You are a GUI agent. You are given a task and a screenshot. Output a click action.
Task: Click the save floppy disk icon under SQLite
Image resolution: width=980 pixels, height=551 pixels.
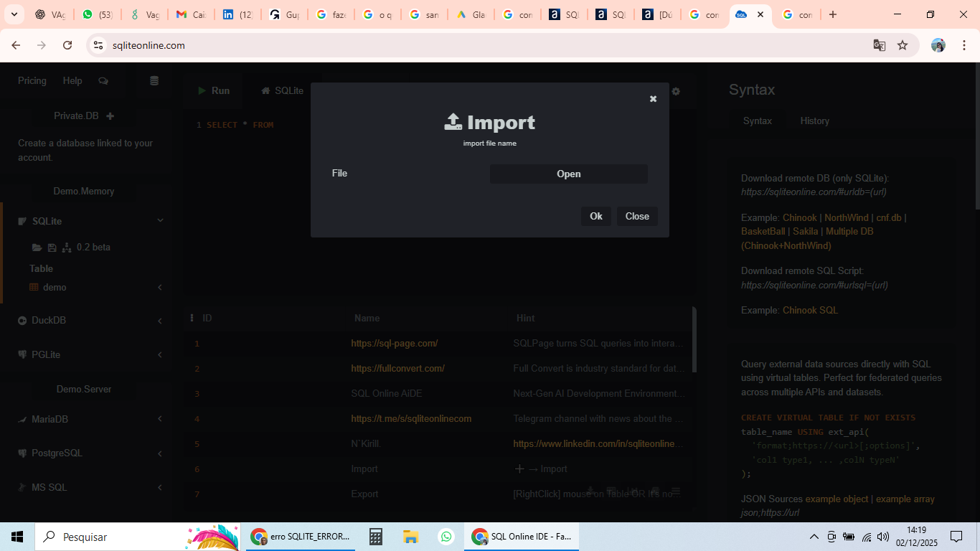pos(52,248)
